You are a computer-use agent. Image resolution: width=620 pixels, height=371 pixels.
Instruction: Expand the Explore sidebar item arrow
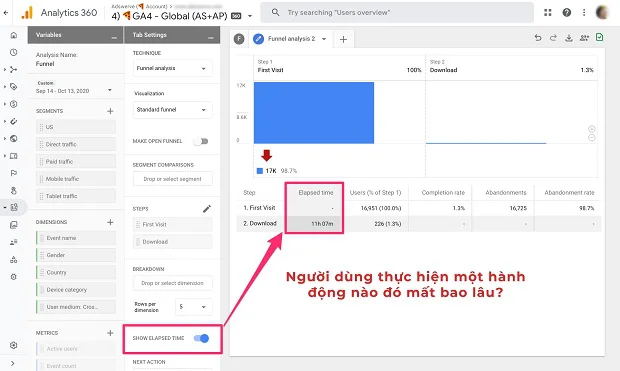pos(4,207)
